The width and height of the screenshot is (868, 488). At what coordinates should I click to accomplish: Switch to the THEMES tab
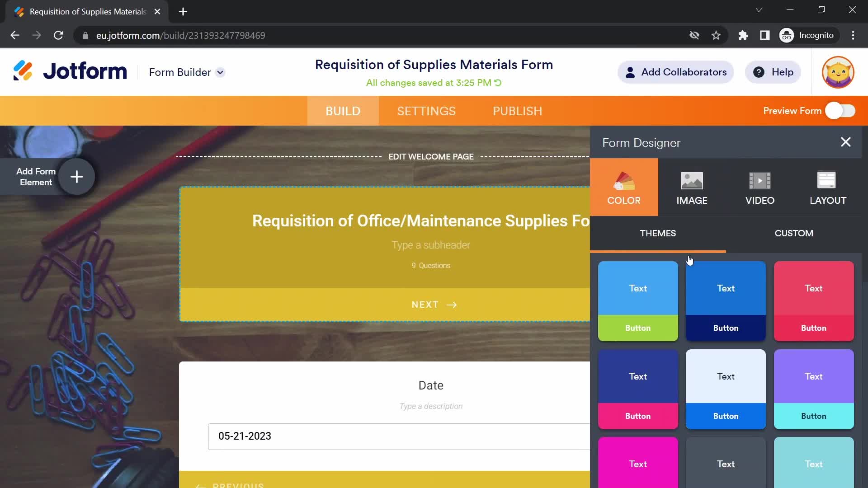point(658,233)
